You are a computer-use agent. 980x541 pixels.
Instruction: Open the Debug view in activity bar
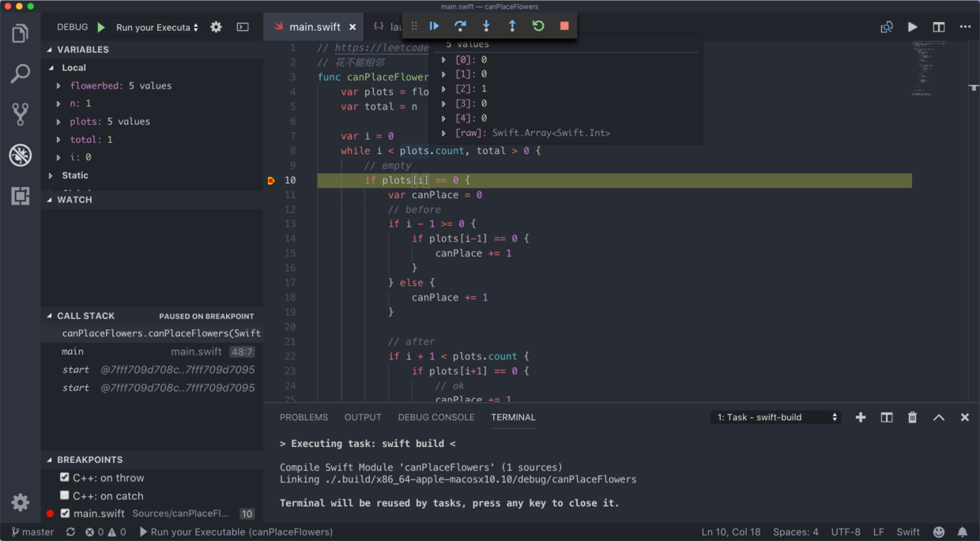pyautogui.click(x=21, y=155)
